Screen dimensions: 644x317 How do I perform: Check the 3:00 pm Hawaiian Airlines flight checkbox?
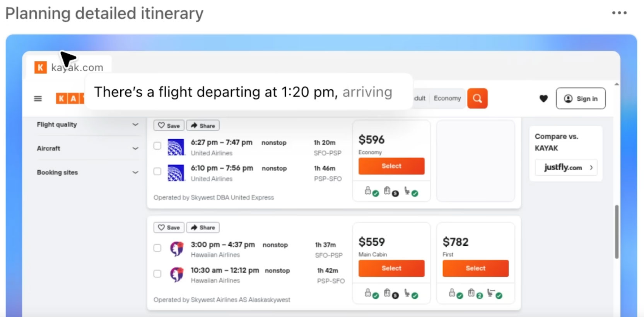tap(157, 248)
